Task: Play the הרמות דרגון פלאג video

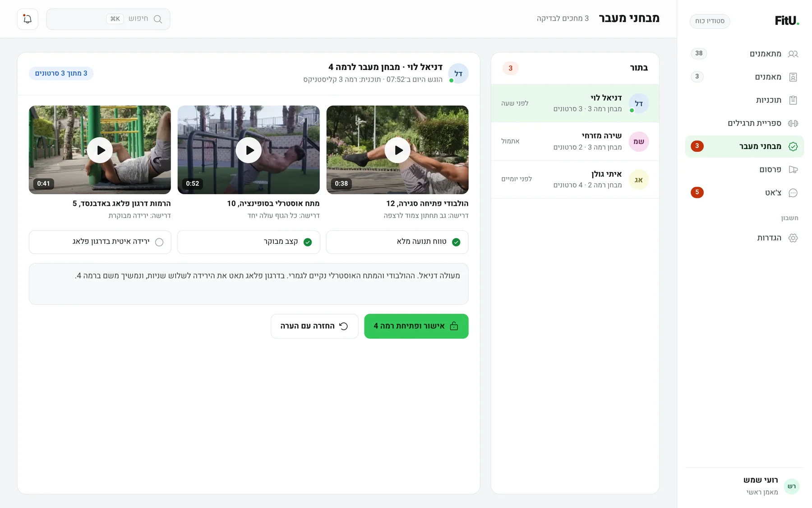Action: click(x=100, y=150)
